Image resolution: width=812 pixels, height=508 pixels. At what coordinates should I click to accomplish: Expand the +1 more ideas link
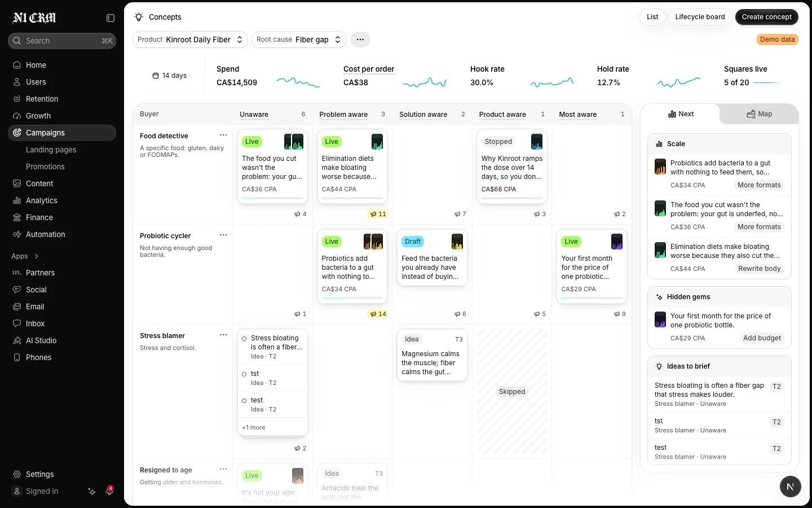[x=254, y=427]
